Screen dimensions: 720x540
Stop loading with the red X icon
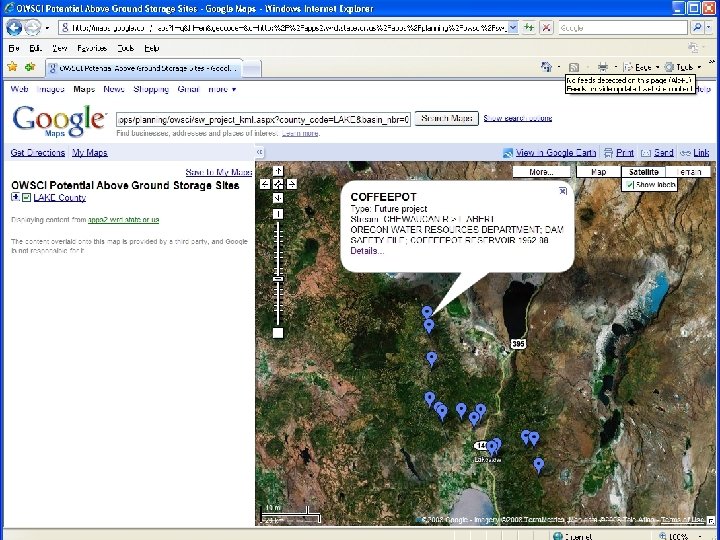pos(546,28)
